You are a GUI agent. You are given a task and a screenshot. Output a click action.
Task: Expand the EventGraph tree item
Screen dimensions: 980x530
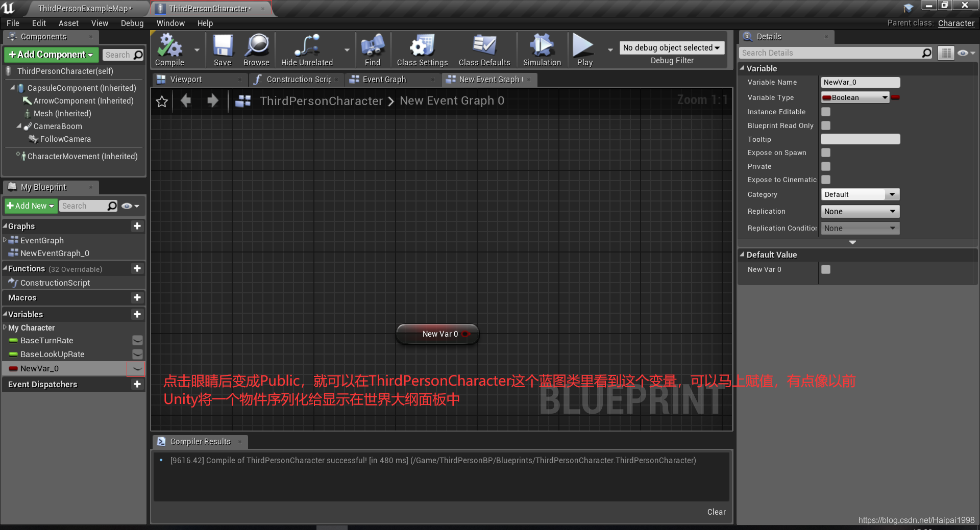point(5,240)
